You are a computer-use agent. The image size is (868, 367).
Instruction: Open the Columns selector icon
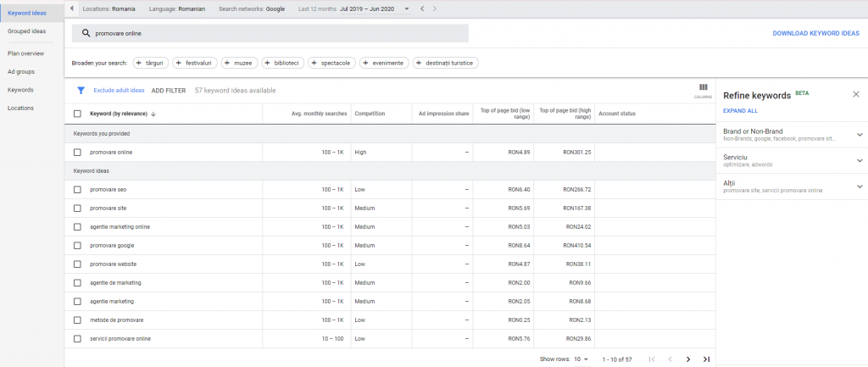point(703,89)
